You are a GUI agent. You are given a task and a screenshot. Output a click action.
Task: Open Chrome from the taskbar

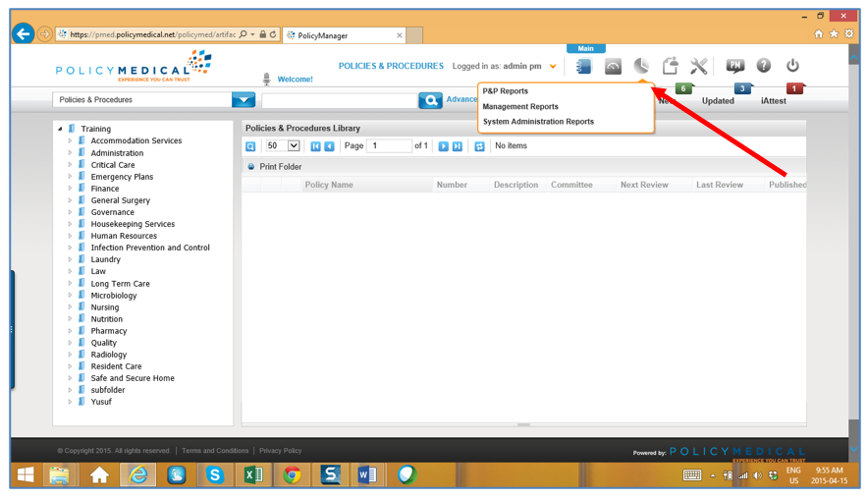point(292,475)
